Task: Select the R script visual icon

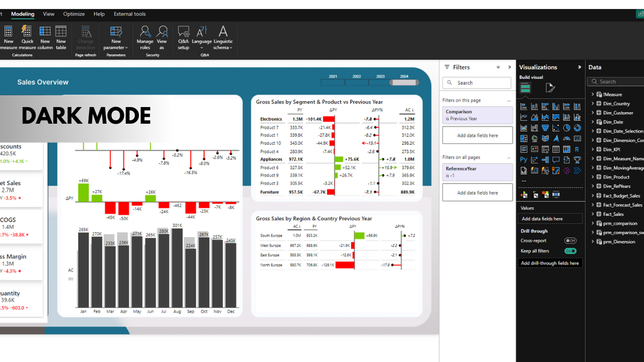Action: [577, 149]
